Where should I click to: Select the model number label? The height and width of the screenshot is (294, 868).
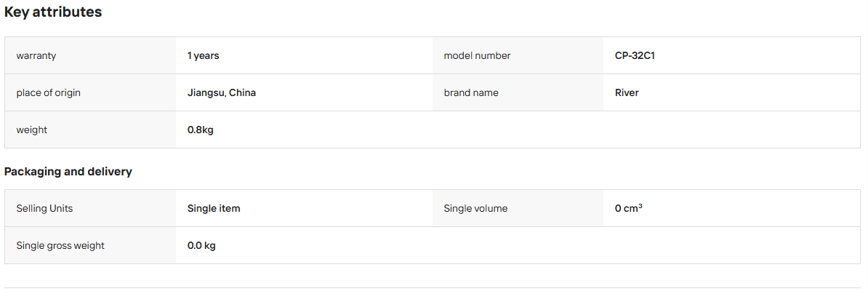click(x=477, y=55)
